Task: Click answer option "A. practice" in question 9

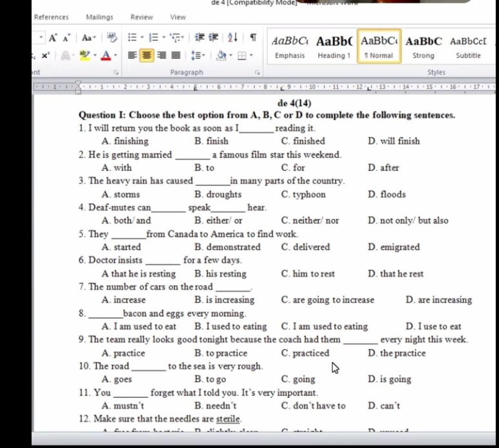Action: click(x=123, y=353)
